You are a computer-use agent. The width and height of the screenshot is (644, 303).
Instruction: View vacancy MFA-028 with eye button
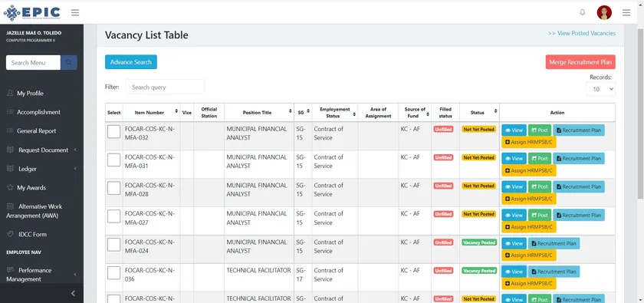click(x=514, y=186)
